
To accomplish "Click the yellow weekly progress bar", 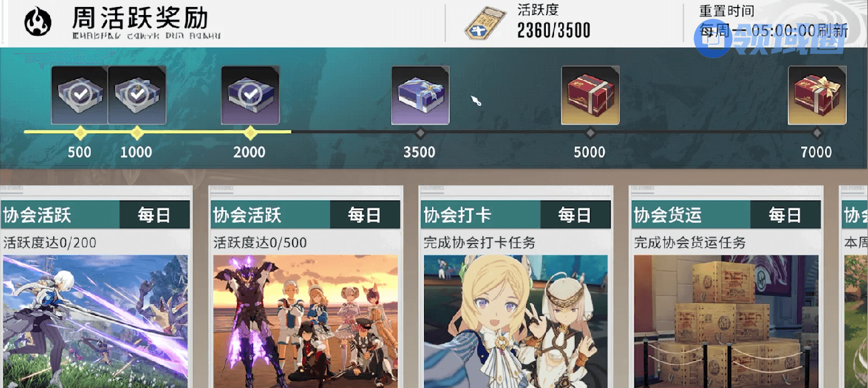I will pyautogui.click(x=158, y=132).
